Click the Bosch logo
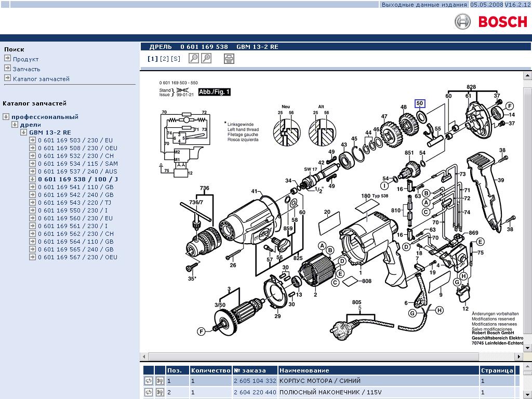Viewport: 532px width, 399px height. click(x=491, y=21)
